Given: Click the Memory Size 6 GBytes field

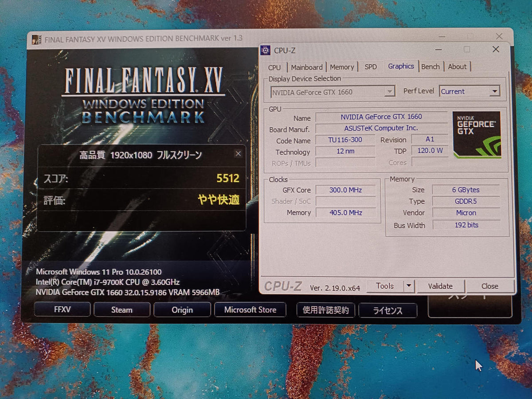Looking at the screenshot, I should (466, 190).
